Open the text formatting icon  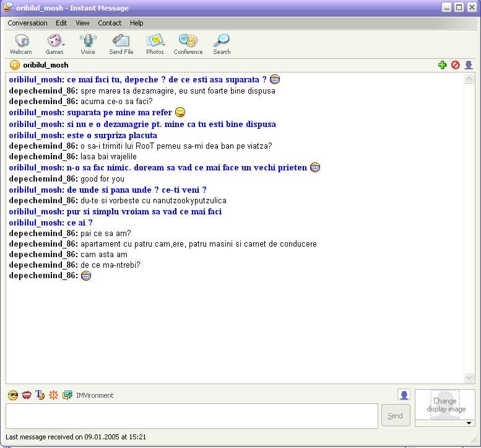point(40,395)
